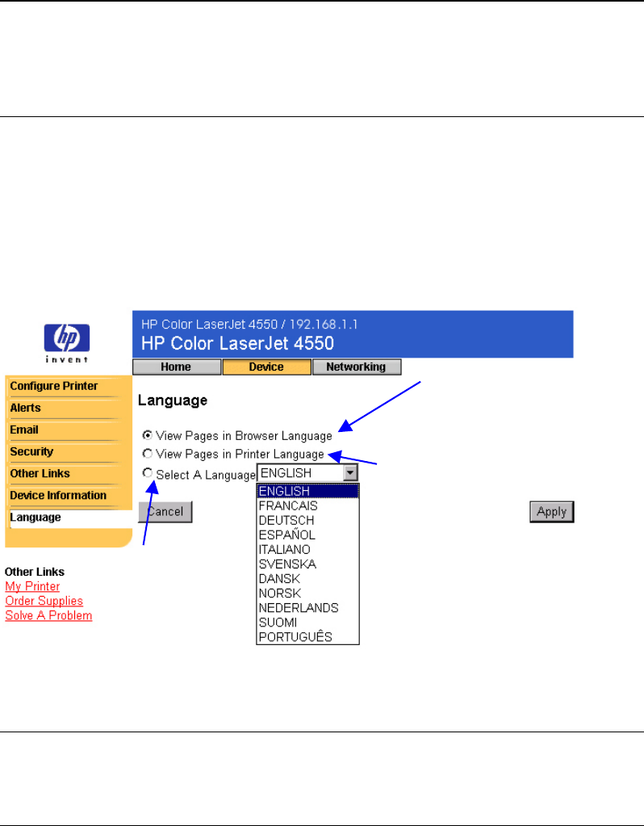Select DANSK language option
Screen dimensions: 644x826
(x=308, y=578)
